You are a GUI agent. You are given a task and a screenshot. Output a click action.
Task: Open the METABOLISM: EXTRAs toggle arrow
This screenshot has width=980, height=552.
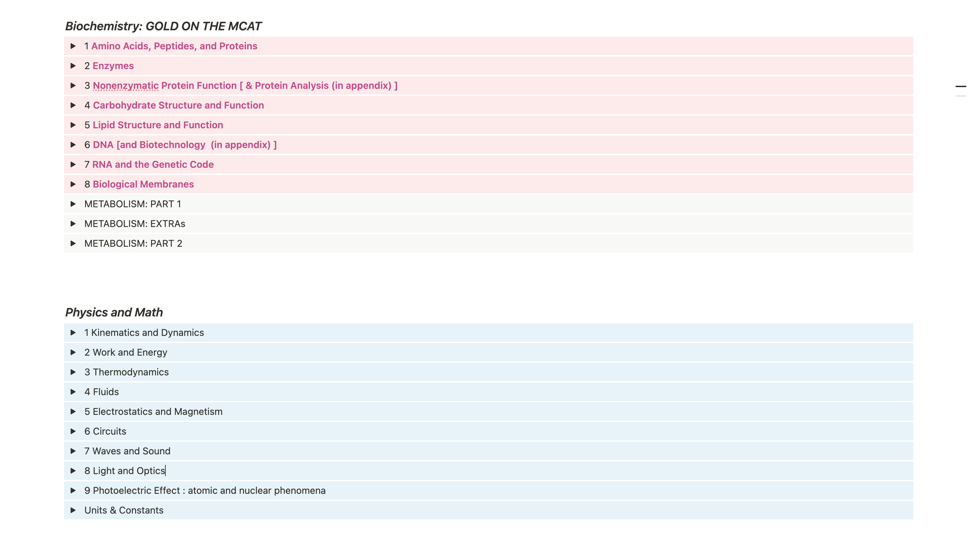pyautogui.click(x=73, y=224)
